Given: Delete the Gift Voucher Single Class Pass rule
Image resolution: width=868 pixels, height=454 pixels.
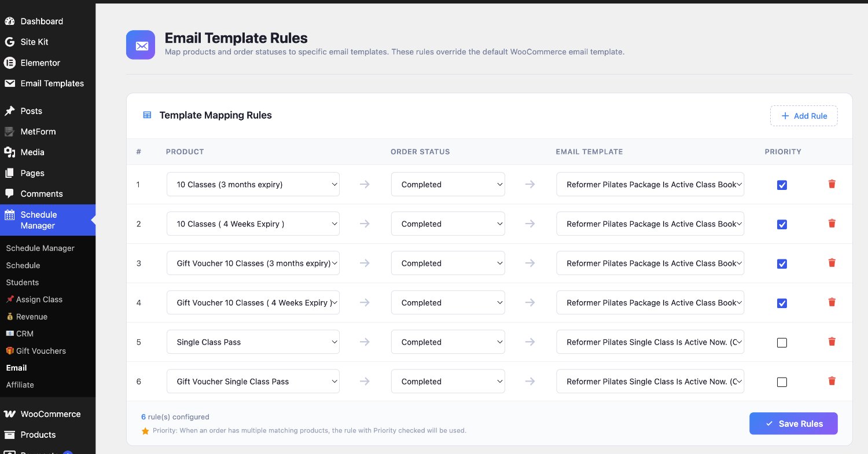Looking at the screenshot, I should 832,381.
